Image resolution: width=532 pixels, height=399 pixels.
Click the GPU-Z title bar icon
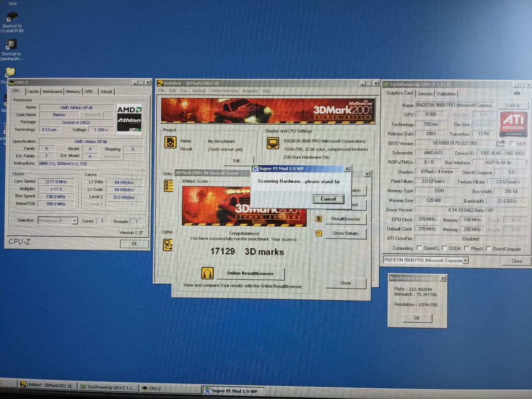(x=386, y=84)
